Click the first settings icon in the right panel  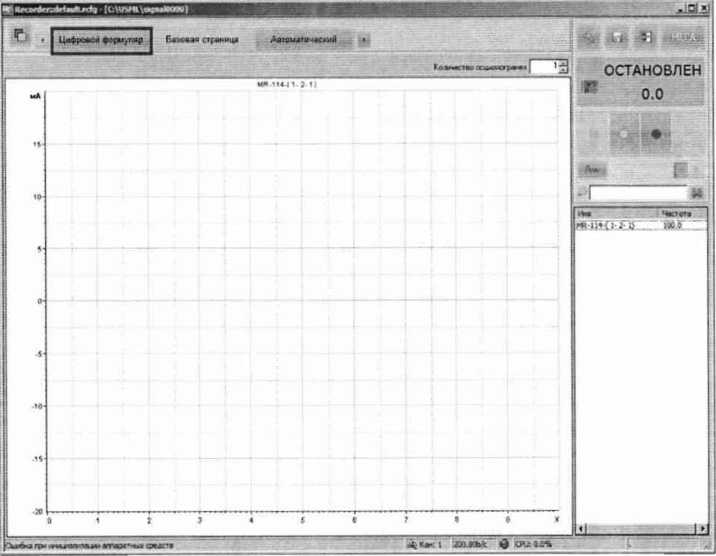[x=591, y=38]
